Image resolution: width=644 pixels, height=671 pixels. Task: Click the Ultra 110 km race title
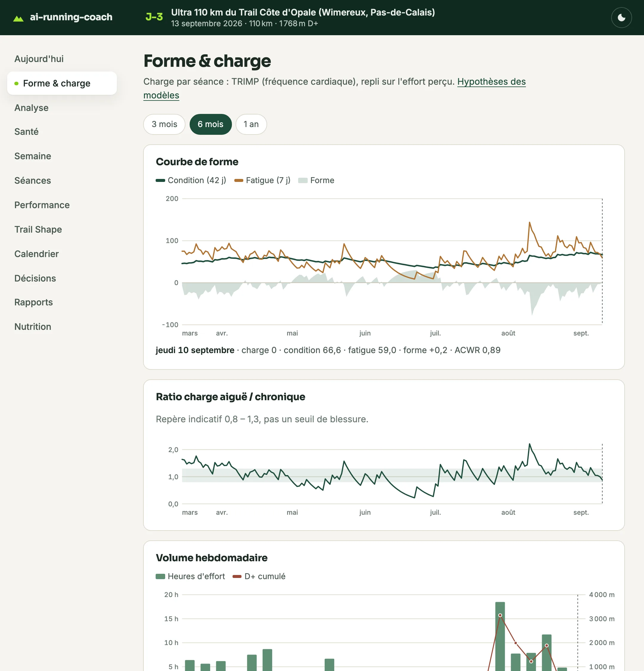click(x=303, y=12)
